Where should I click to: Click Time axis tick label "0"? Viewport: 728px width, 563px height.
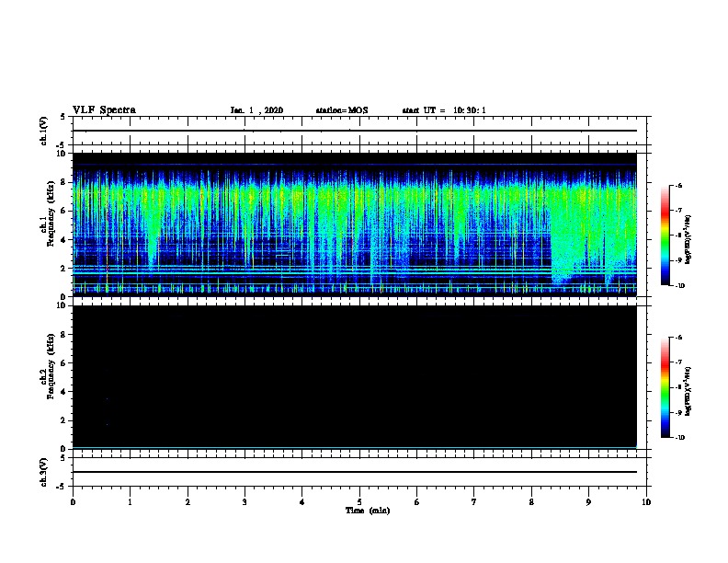click(73, 501)
